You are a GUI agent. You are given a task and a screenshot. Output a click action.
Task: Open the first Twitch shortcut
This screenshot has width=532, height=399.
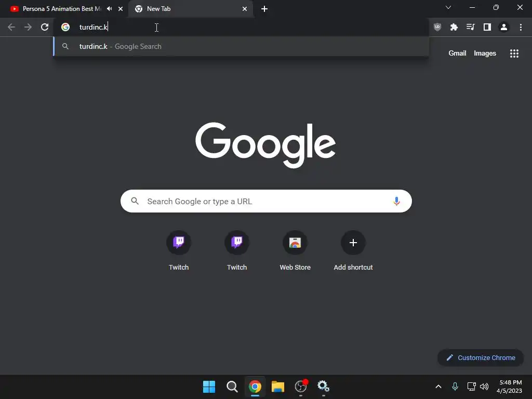point(179,250)
